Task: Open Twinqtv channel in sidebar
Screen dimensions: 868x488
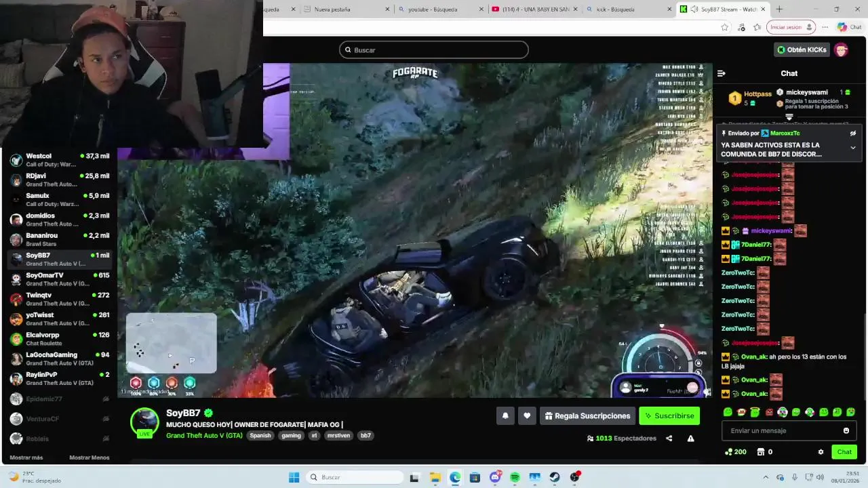Action: 60,299
